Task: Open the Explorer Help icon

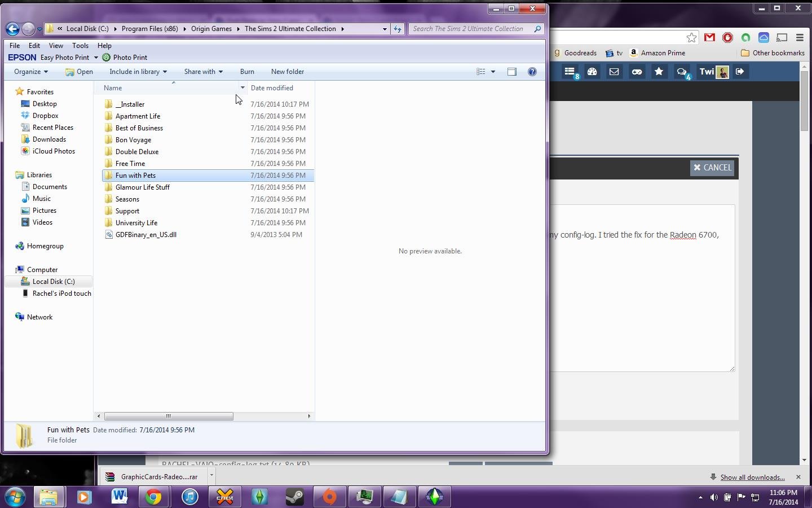Action: pos(532,72)
